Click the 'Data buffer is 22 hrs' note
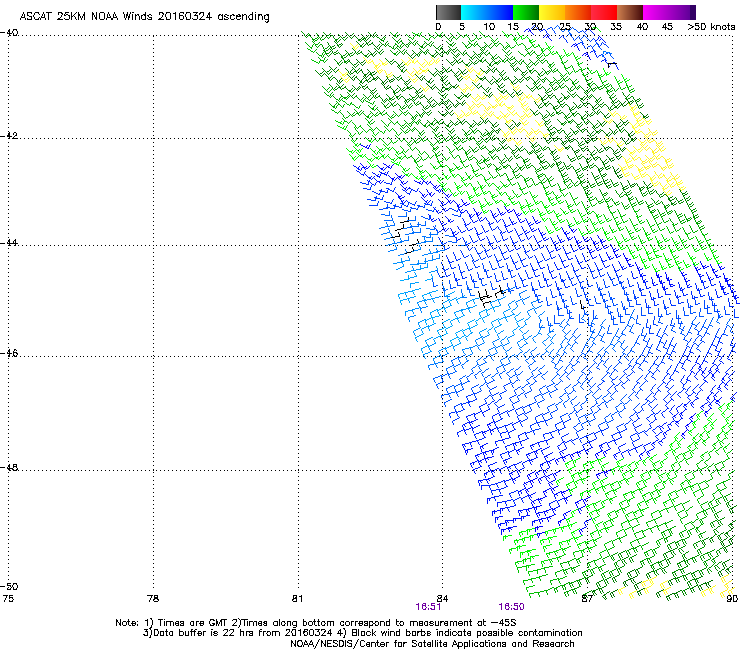 click(x=362, y=633)
